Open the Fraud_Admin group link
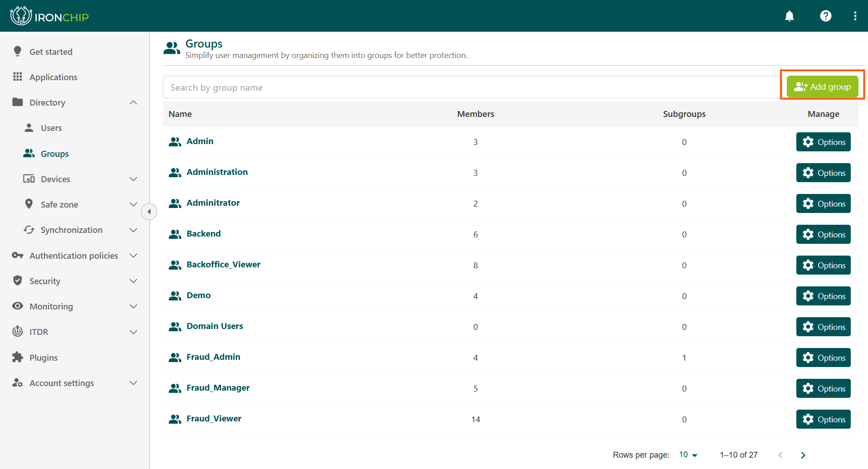The image size is (868, 469). (x=214, y=357)
